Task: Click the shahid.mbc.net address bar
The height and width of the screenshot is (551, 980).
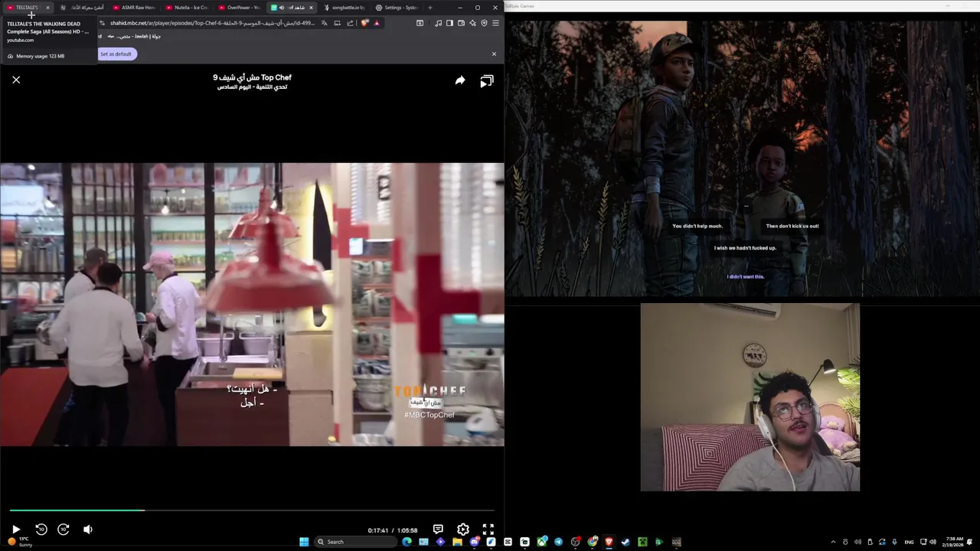Action: tap(211, 23)
